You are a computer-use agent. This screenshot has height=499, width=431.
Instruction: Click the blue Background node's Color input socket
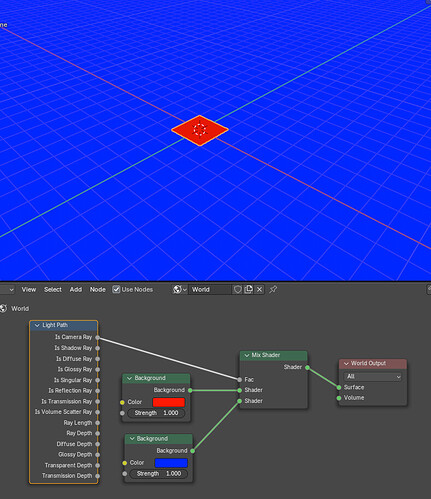[x=125, y=463]
